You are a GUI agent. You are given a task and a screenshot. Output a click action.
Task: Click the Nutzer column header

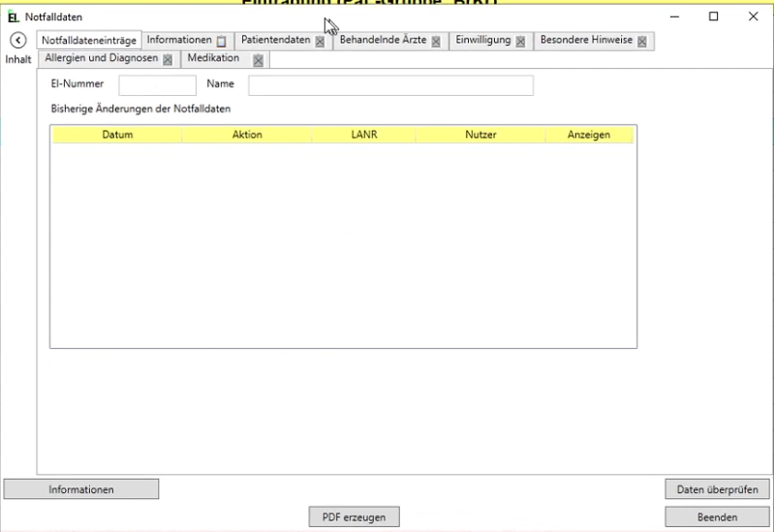(x=480, y=135)
